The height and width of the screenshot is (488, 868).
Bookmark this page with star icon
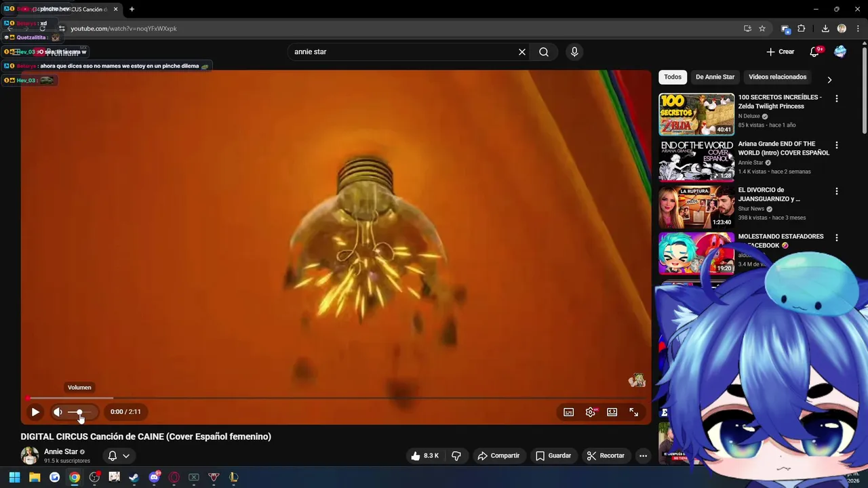point(762,28)
